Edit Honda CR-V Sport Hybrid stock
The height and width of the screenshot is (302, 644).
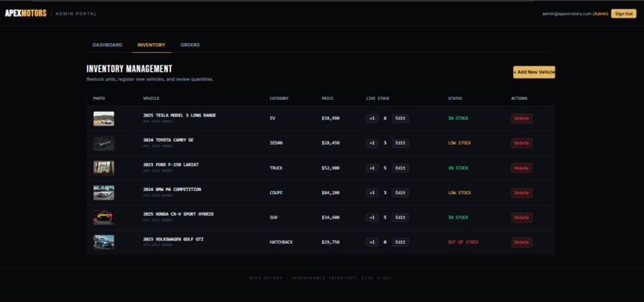(400, 217)
